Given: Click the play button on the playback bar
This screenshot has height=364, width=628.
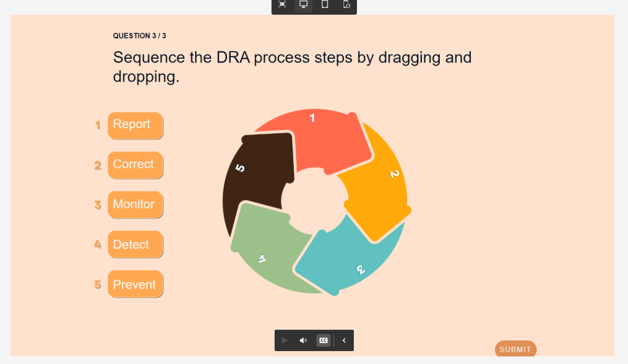Looking at the screenshot, I should click(284, 340).
